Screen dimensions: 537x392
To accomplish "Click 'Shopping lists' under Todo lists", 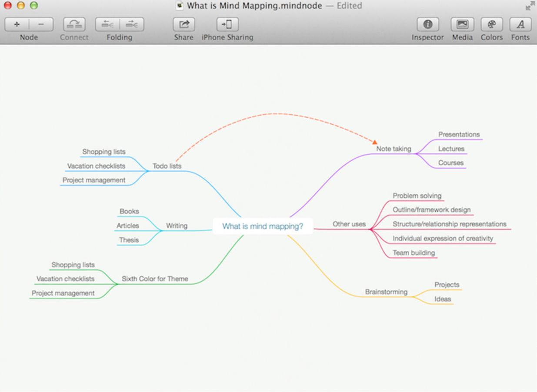I will click(x=104, y=152).
